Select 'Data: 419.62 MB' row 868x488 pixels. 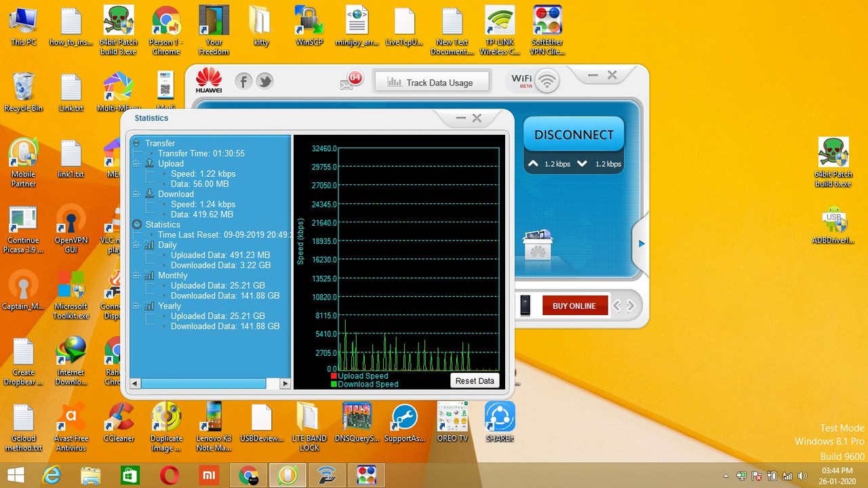click(202, 214)
